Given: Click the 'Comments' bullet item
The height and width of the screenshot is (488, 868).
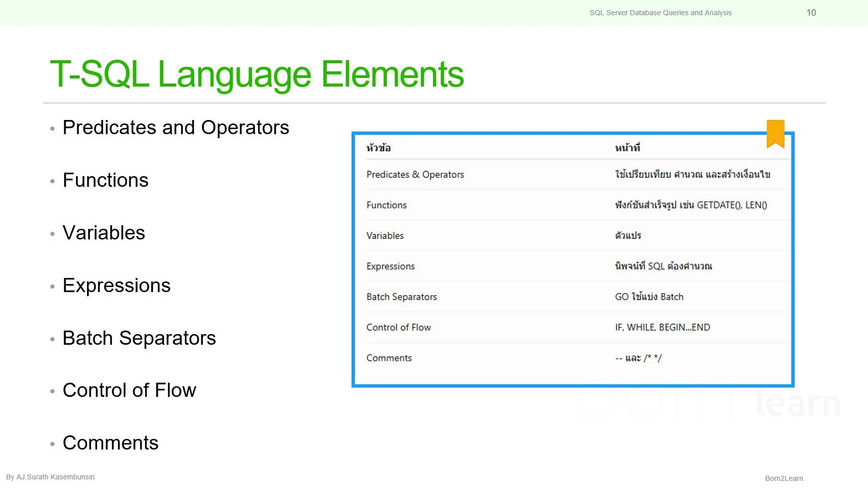Looking at the screenshot, I should [110, 443].
